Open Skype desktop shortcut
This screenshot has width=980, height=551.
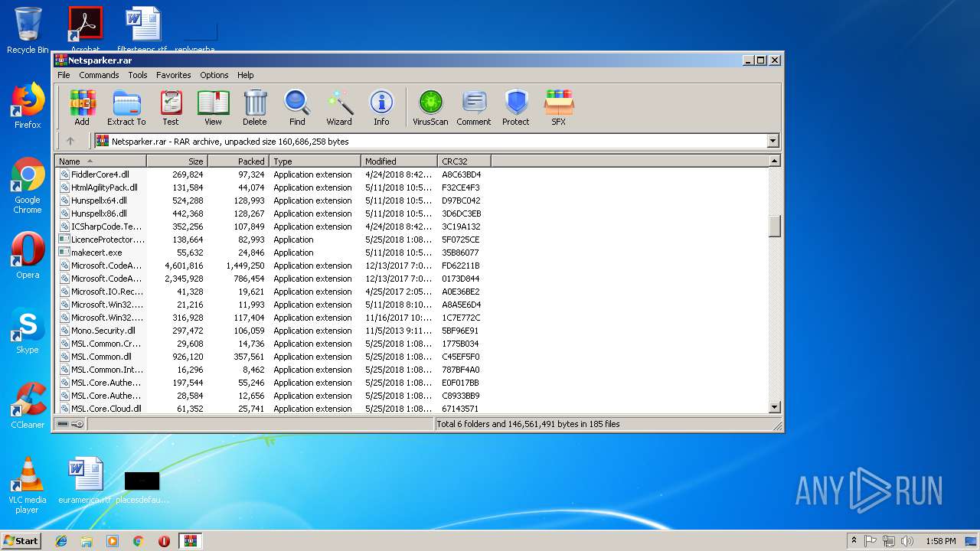pos(28,331)
